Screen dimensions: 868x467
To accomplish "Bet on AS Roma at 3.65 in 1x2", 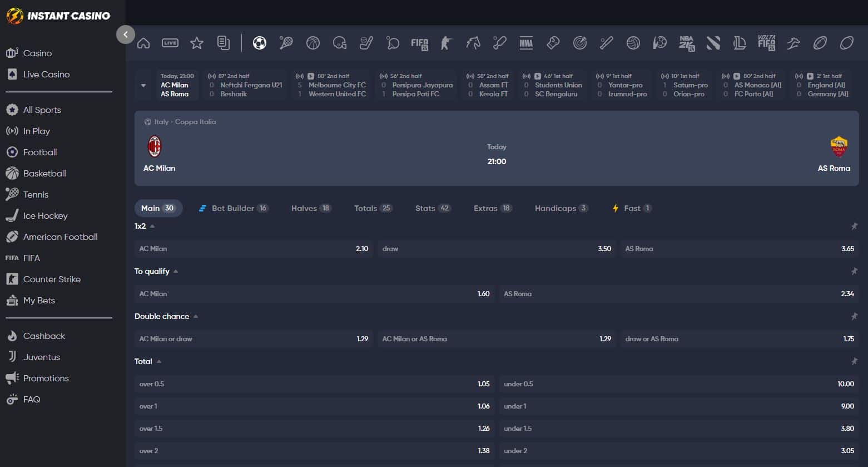I will (740, 249).
